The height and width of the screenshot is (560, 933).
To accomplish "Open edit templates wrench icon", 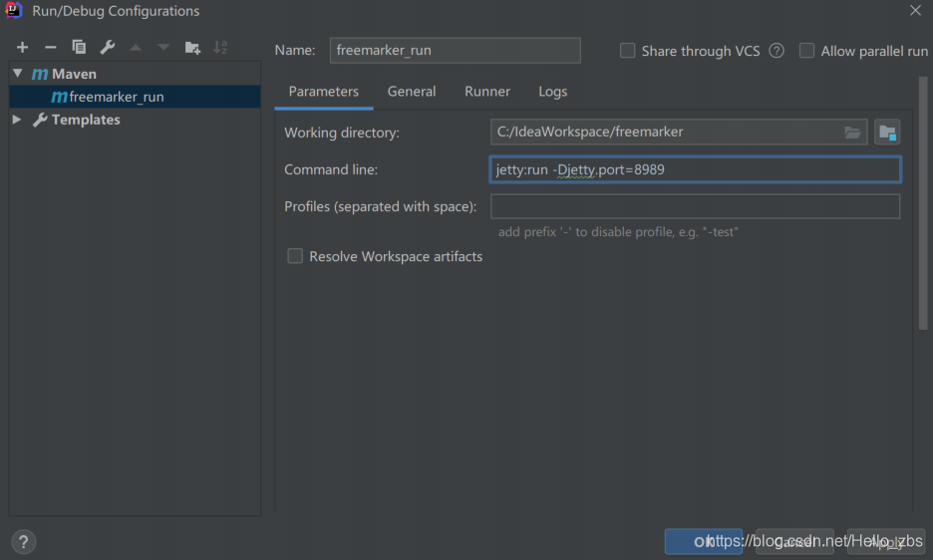I will pyautogui.click(x=107, y=47).
